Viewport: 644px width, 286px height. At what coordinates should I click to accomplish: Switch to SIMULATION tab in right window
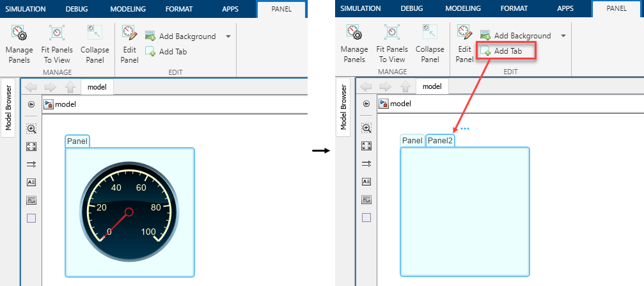pyautogui.click(x=361, y=8)
